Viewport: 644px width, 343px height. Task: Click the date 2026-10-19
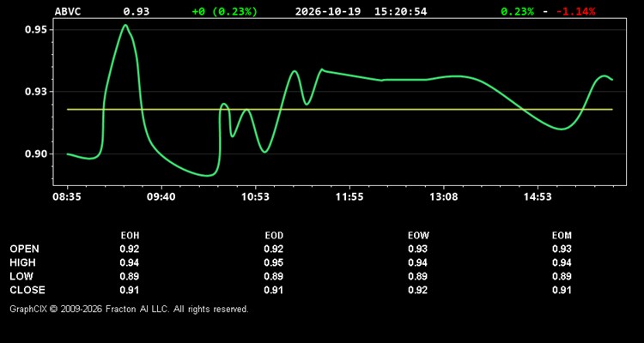click(328, 11)
